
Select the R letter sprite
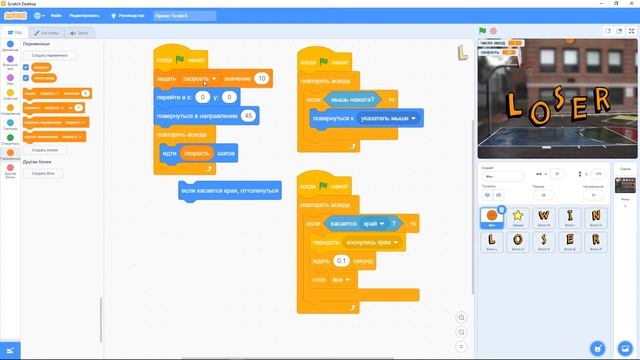pyautogui.click(x=596, y=242)
